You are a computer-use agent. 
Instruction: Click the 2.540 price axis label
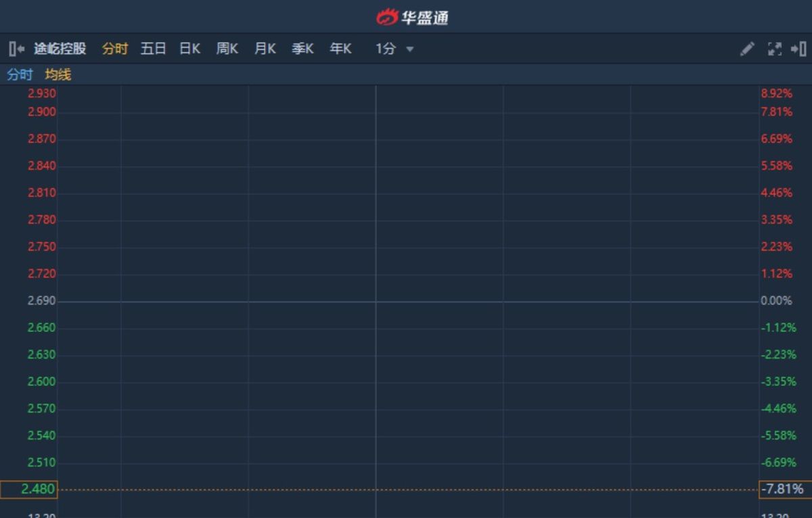pyautogui.click(x=42, y=435)
